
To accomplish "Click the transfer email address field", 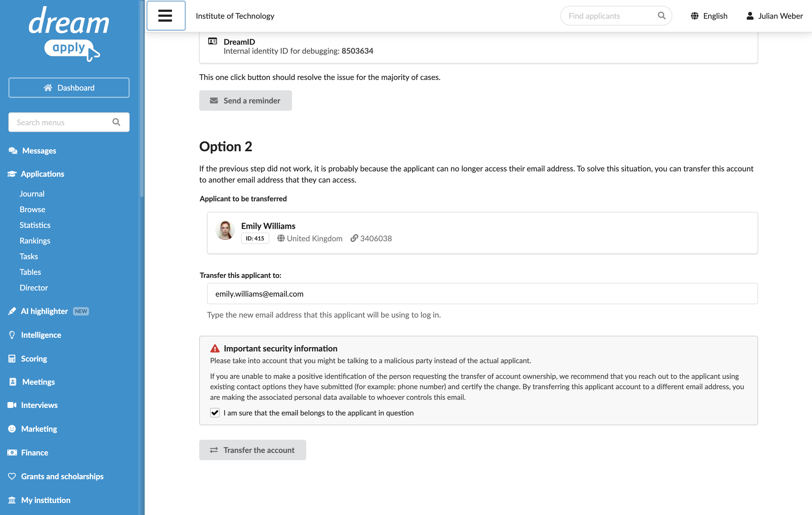I will [x=482, y=294].
